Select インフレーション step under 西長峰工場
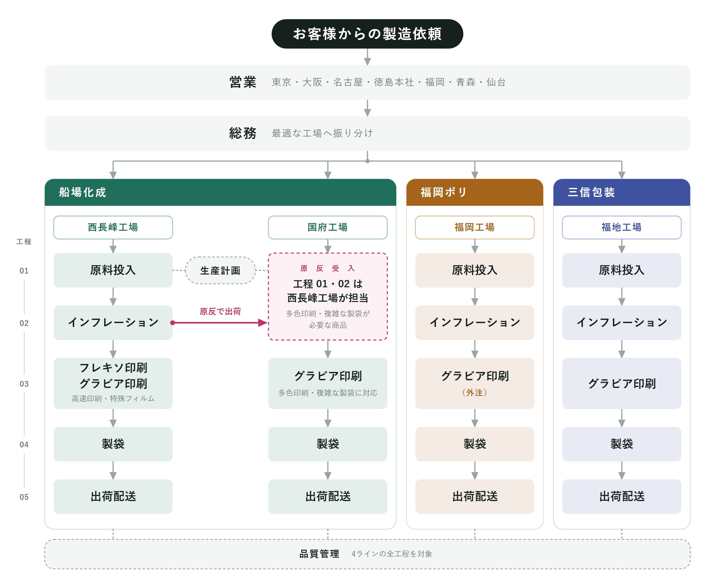703x588 pixels. [113, 323]
